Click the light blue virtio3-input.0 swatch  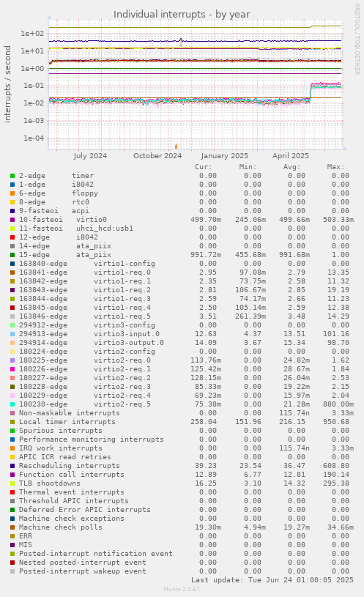tap(12, 334)
